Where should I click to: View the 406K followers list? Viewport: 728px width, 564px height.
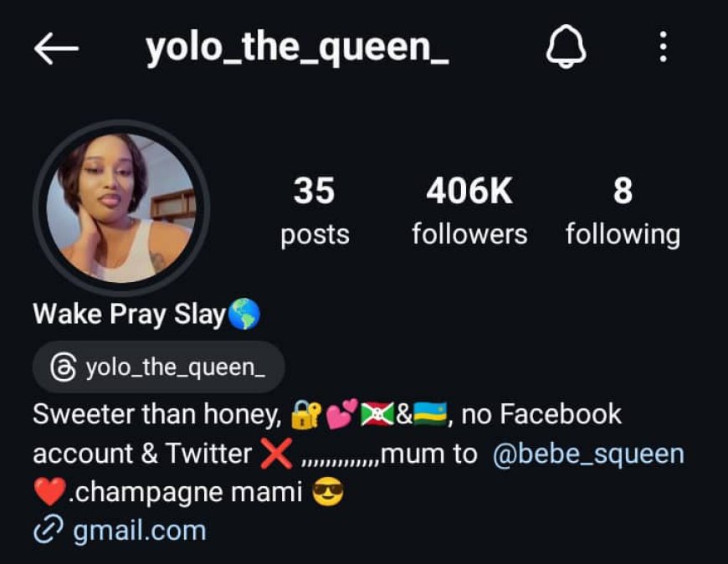(x=469, y=210)
